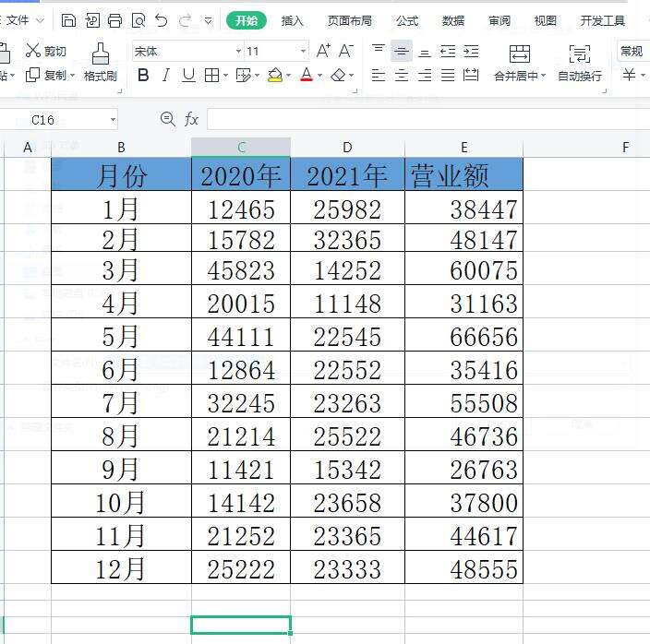Open the 数据 Data tab
This screenshot has width=650, height=644.
point(453,20)
